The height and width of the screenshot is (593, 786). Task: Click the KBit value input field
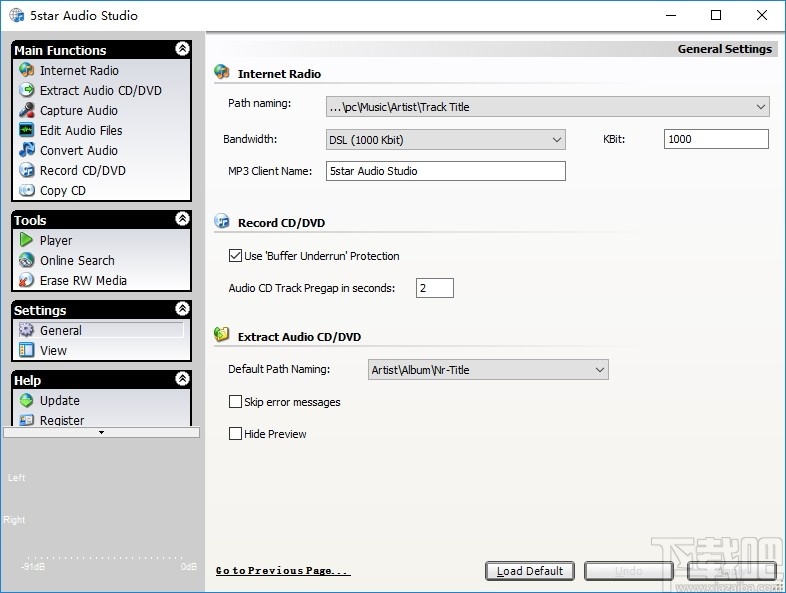pos(716,139)
